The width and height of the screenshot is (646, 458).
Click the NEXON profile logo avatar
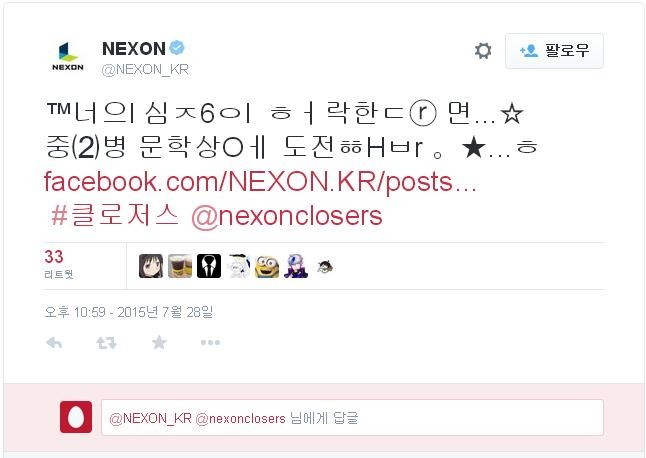point(68,56)
